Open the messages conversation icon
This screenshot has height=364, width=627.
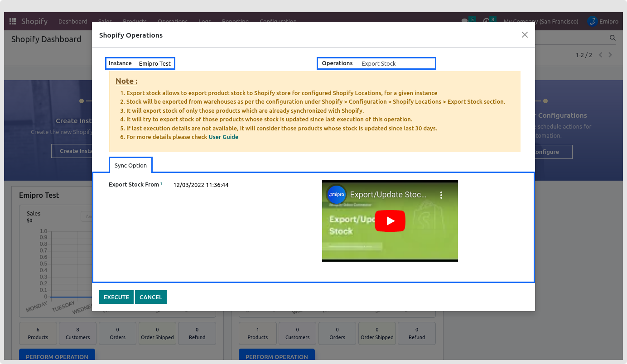coord(464,21)
